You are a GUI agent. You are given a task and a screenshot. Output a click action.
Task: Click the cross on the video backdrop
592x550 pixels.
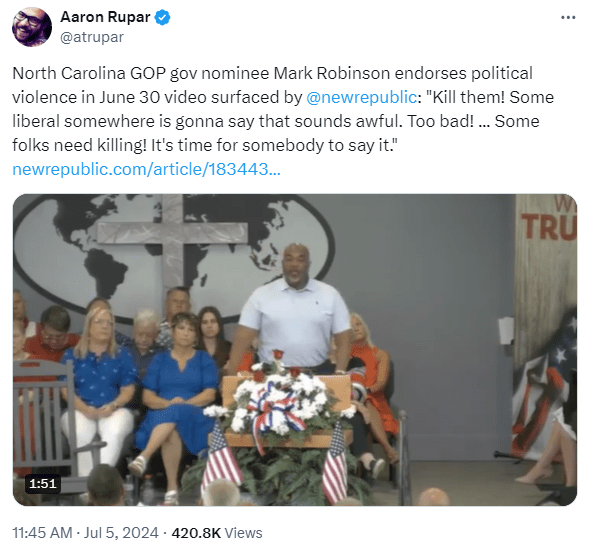click(173, 242)
